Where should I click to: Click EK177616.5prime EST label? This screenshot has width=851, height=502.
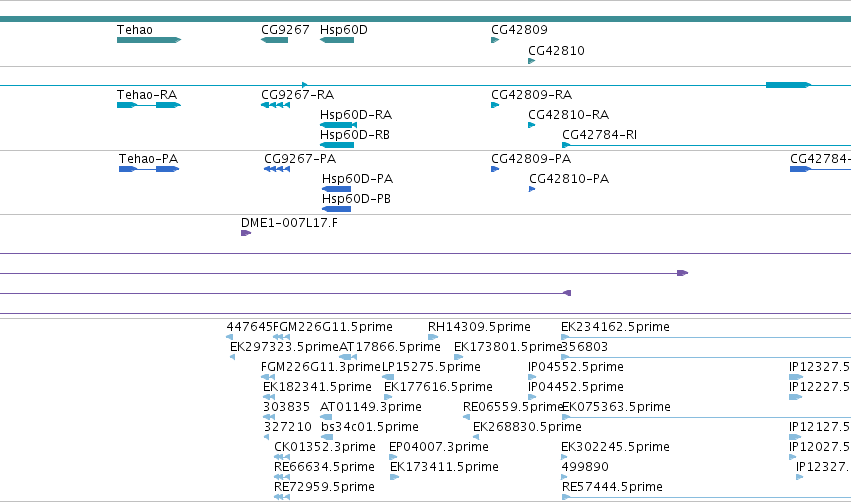tap(438, 387)
